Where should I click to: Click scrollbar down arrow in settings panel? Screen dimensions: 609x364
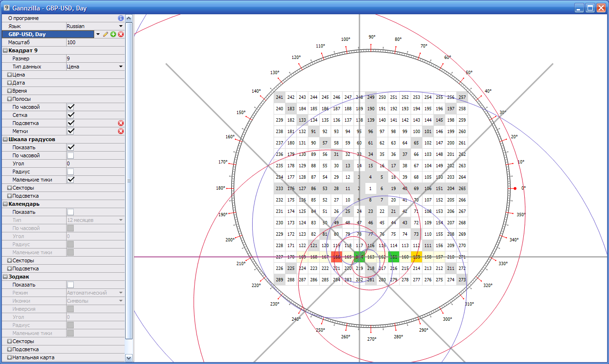tap(128, 357)
